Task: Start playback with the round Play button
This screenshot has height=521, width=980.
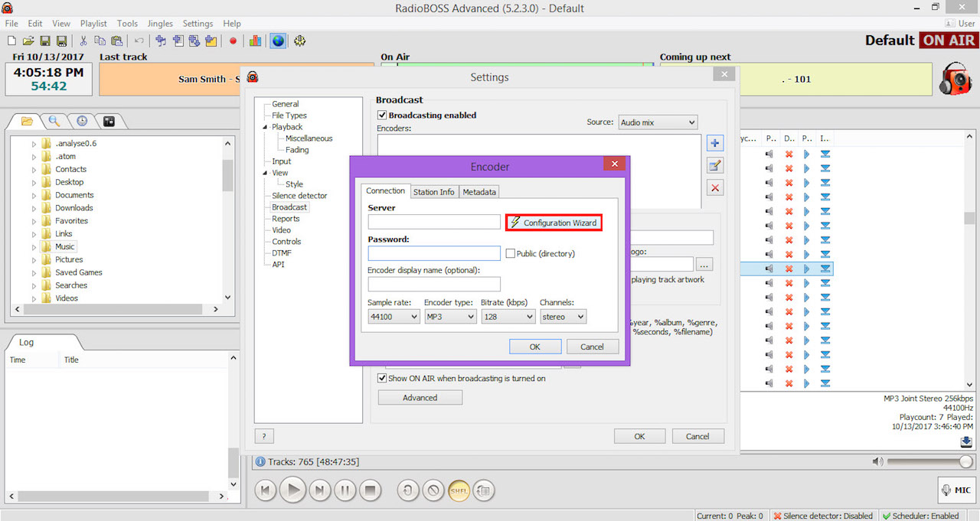Action: [292, 490]
